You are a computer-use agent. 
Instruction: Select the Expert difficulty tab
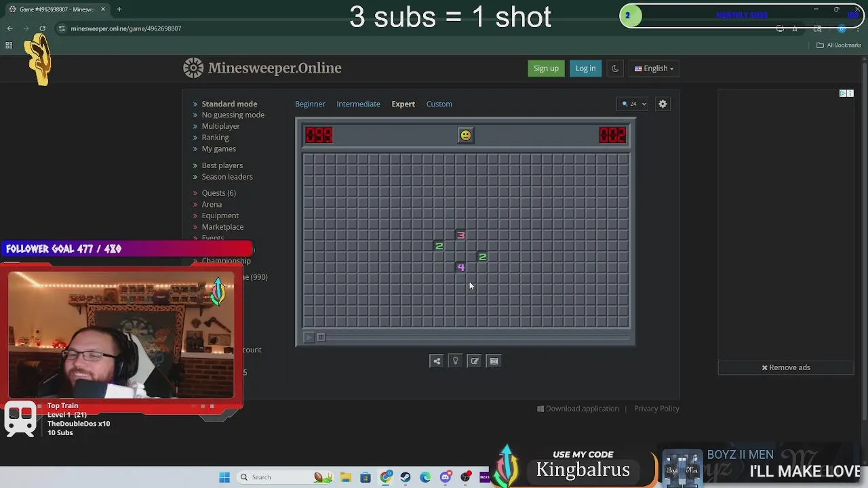click(x=403, y=104)
